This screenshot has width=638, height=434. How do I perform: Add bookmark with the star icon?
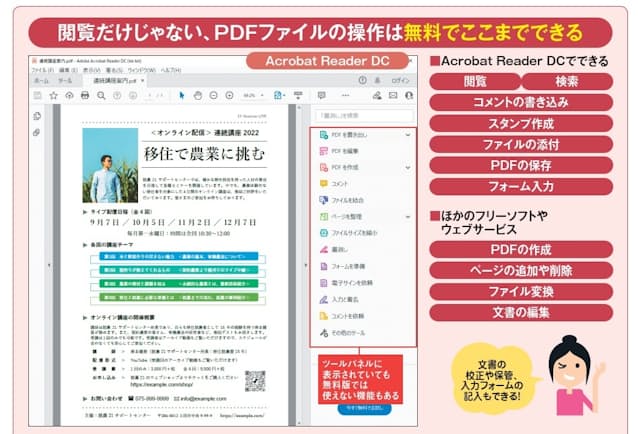pyautogui.click(x=53, y=95)
